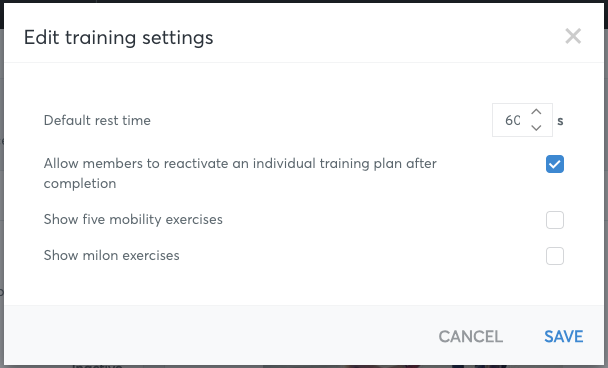Click the CANCEL button
This screenshot has height=368, width=608.
pyautogui.click(x=470, y=336)
